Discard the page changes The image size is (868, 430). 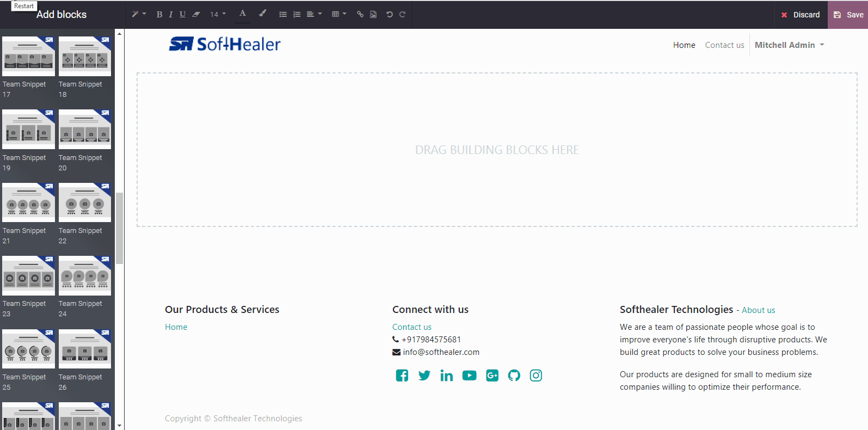coord(801,15)
